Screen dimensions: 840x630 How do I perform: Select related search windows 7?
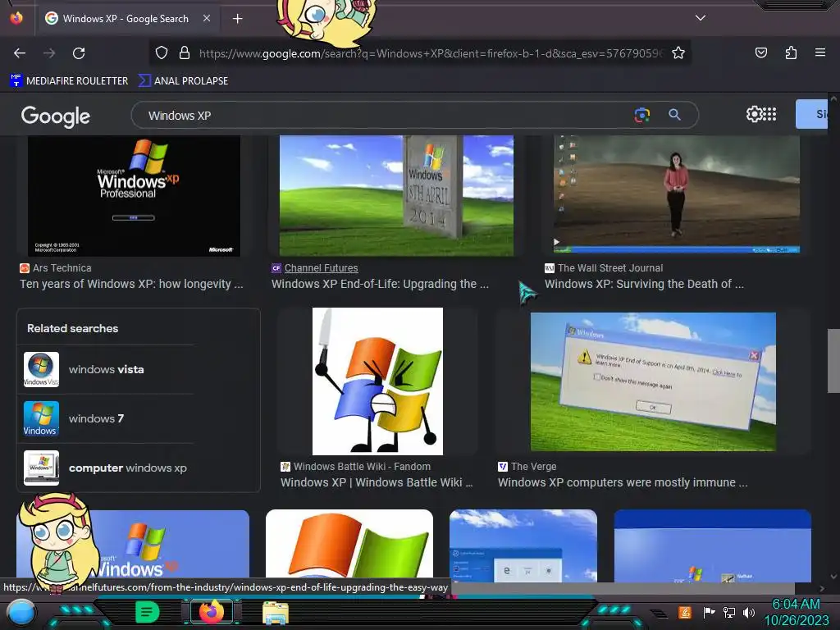click(x=106, y=418)
